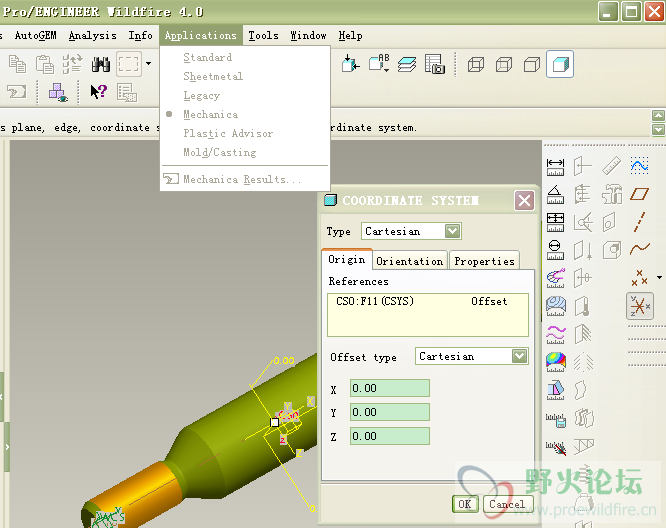Choose Mold/Casting application
The height and width of the screenshot is (528, 666).
[x=220, y=152]
